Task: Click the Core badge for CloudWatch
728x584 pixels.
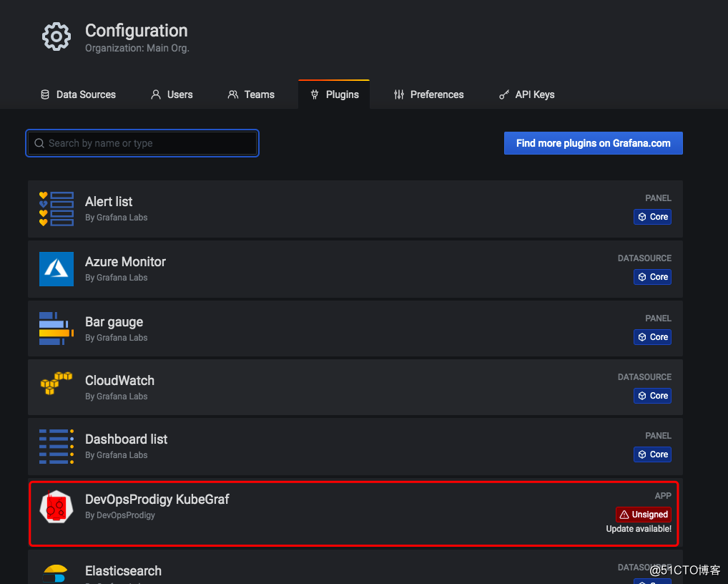Action: tap(652, 396)
